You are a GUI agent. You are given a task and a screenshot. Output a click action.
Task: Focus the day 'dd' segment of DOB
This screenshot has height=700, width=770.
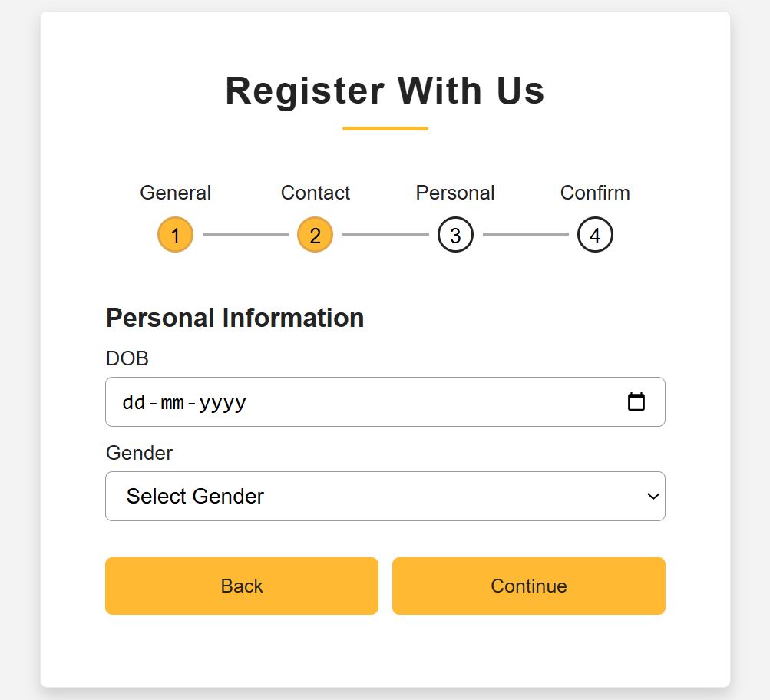click(x=134, y=402)
